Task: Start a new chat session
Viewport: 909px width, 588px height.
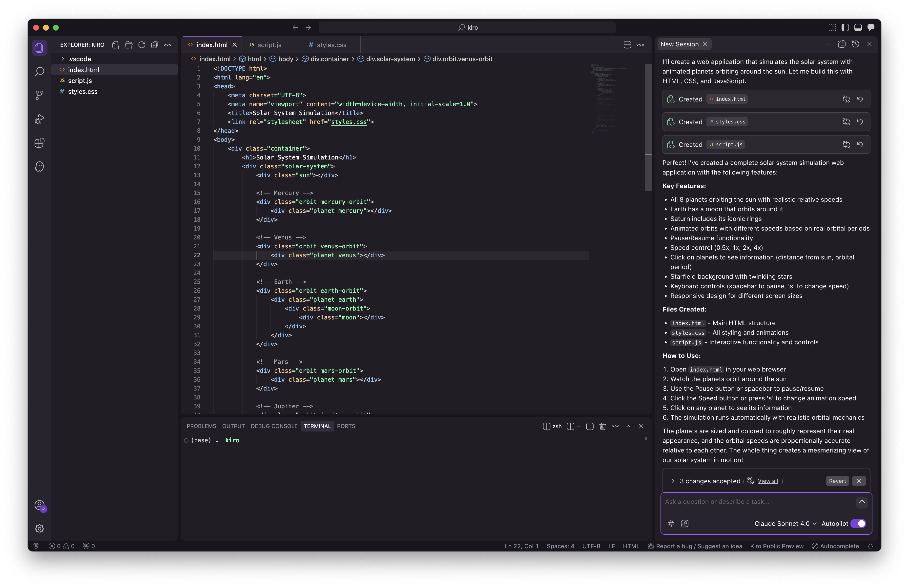Action: click(828, 44)
